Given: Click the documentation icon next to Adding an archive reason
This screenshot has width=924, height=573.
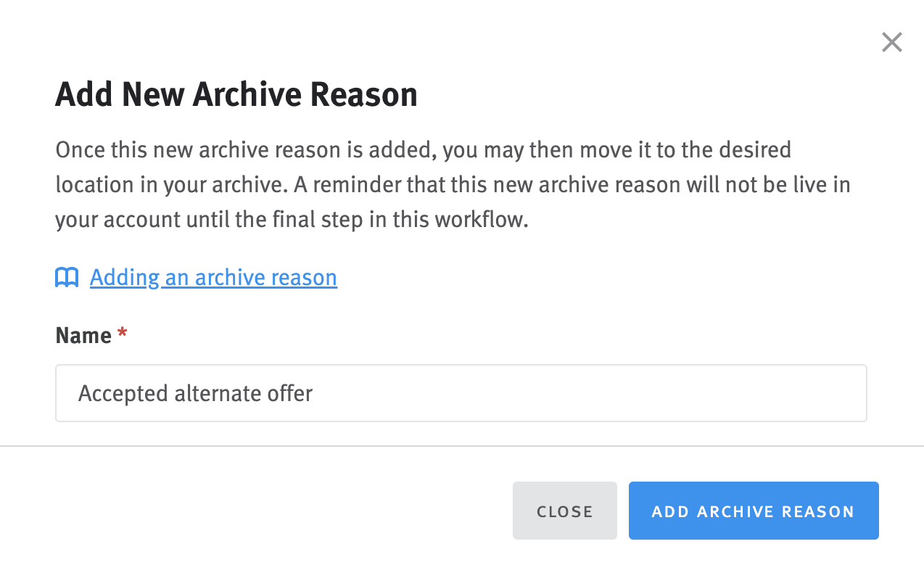Looking at the screenshot, I should pos(66,277).
